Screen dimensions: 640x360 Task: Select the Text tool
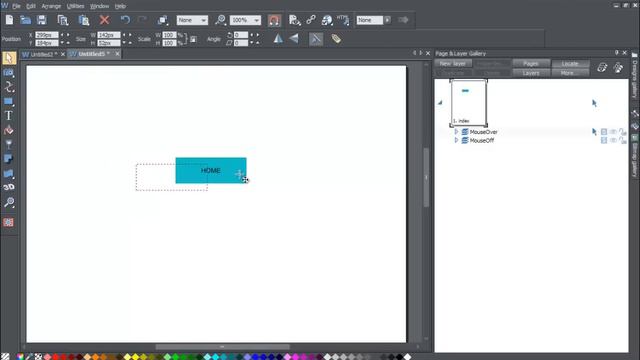tap(9, 116)
